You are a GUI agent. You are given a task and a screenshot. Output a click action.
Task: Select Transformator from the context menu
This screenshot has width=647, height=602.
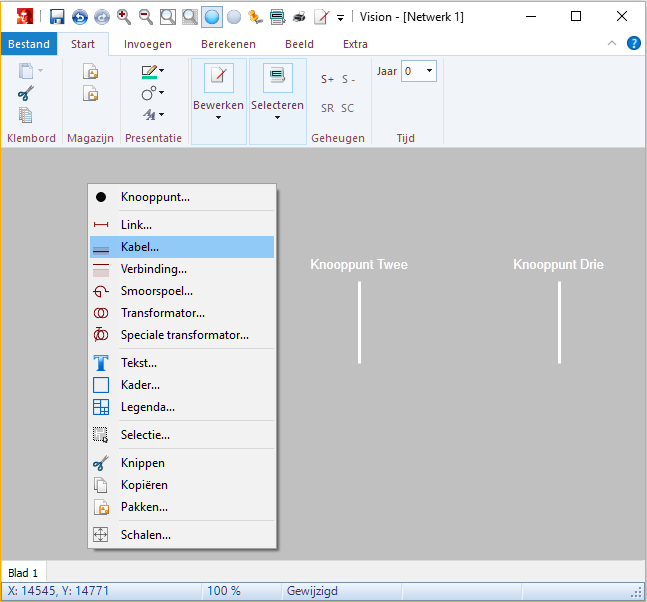[162, 313]
